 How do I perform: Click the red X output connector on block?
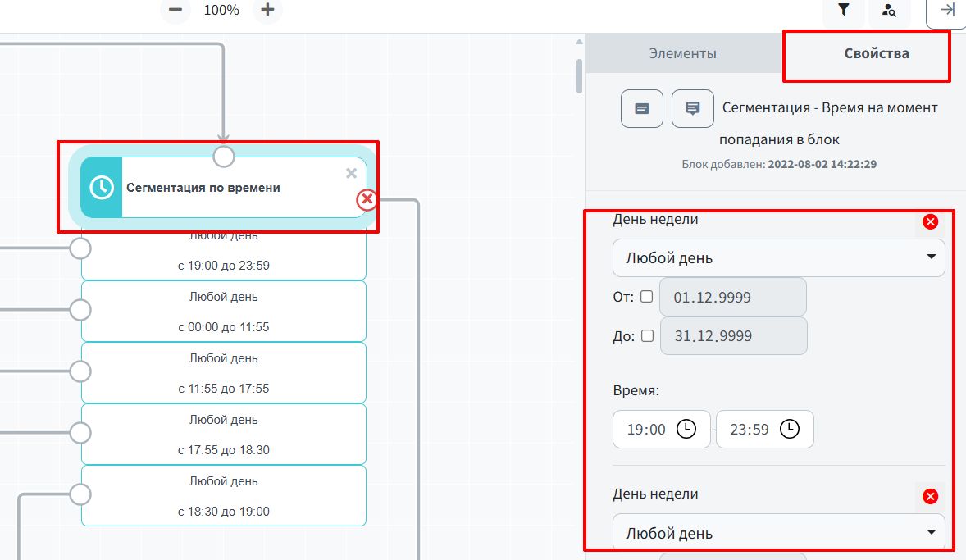click(x=367, y=199)
